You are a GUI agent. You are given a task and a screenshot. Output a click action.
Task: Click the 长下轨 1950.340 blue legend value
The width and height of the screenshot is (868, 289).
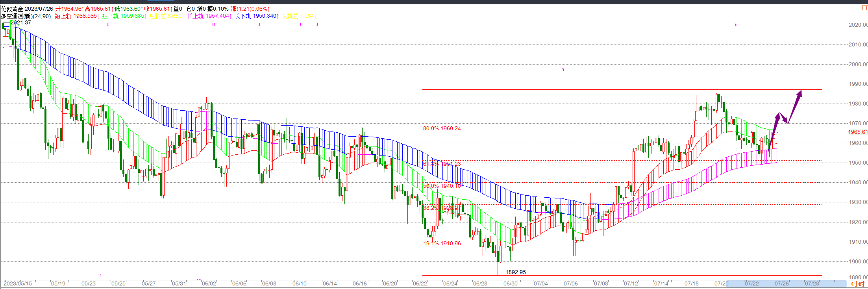point(256,16)
